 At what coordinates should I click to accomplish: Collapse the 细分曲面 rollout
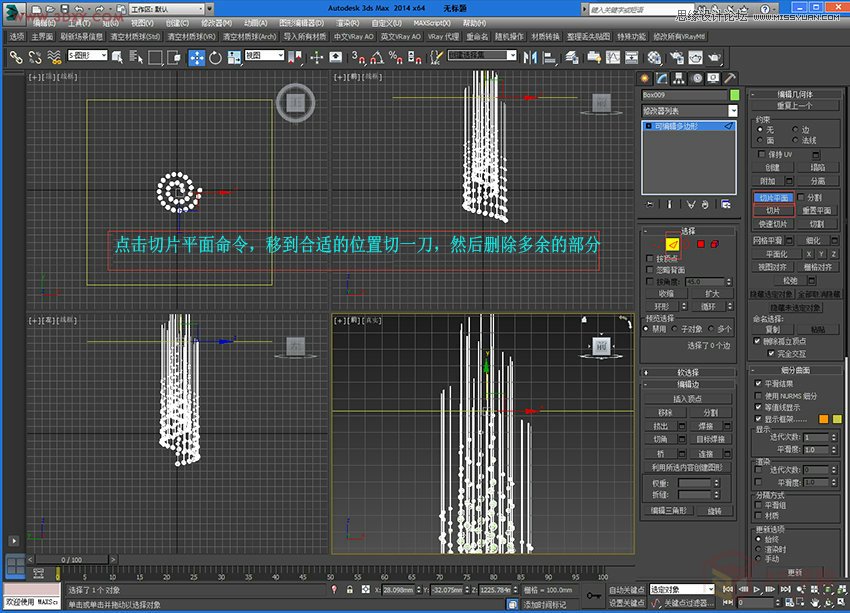coord(795,370)
